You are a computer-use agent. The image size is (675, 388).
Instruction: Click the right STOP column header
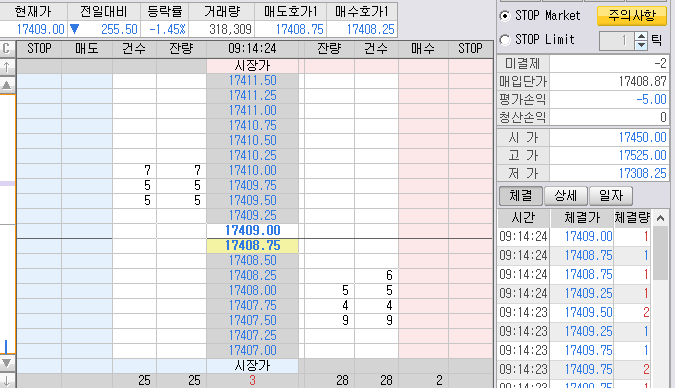(x=471, y=49)
